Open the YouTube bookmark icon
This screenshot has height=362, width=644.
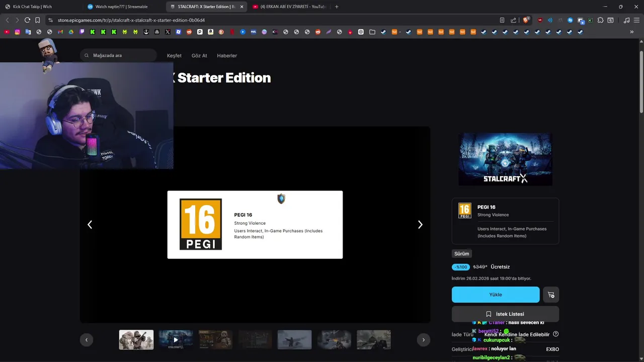coord(7,32)
